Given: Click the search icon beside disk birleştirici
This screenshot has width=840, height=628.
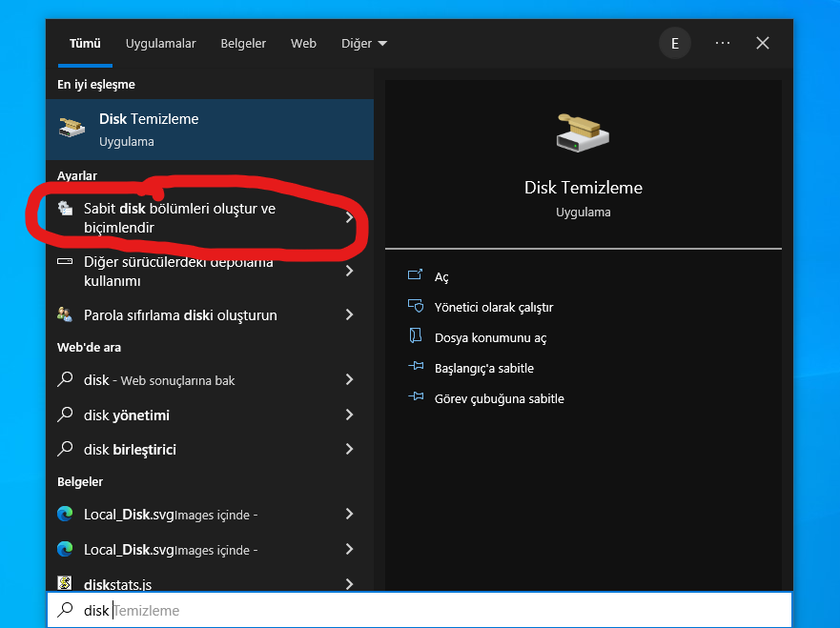Looking at the screenshot, I should pyautogui.click(x=65, y=449).
